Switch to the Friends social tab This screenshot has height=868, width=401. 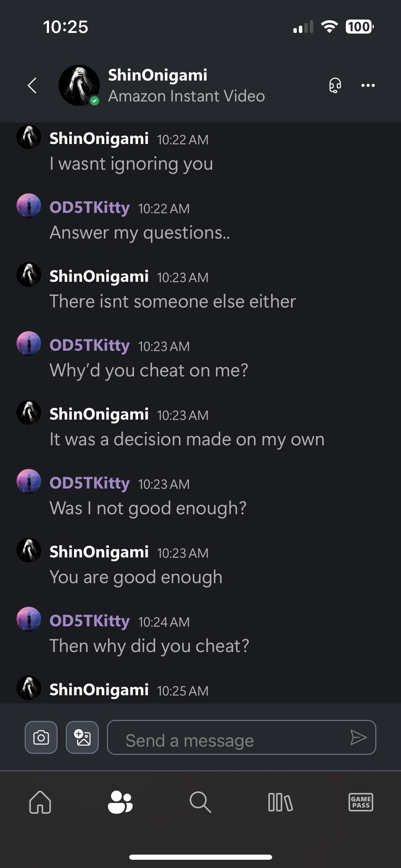point(120,802)
